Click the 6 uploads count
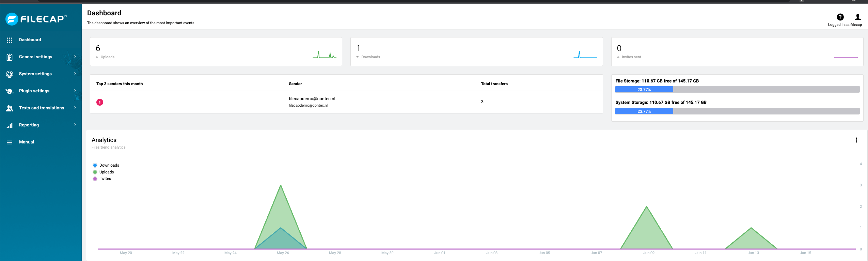This screenshot has height=261, width=868. [98, 48]
